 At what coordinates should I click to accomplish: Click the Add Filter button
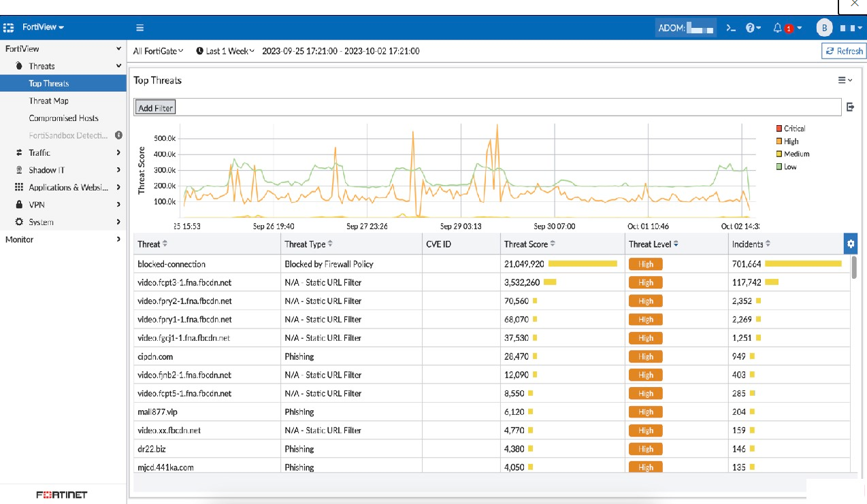coord(156,107)
